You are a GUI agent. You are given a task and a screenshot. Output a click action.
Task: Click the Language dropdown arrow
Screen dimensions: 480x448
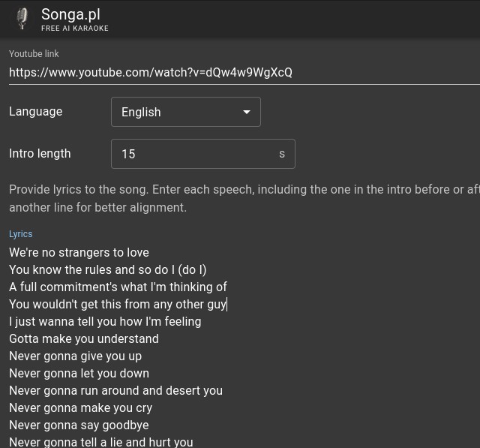pyautogui.click(x=246, y=112)
